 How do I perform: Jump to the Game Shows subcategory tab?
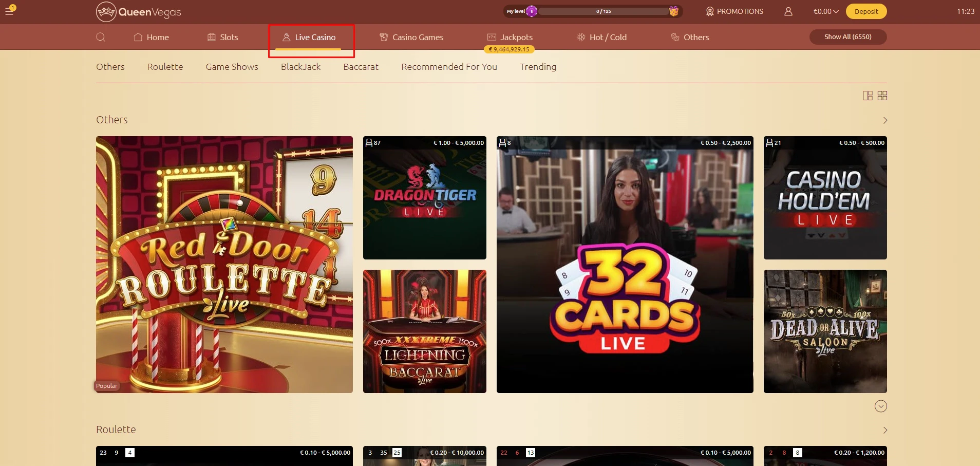point(232,67)
